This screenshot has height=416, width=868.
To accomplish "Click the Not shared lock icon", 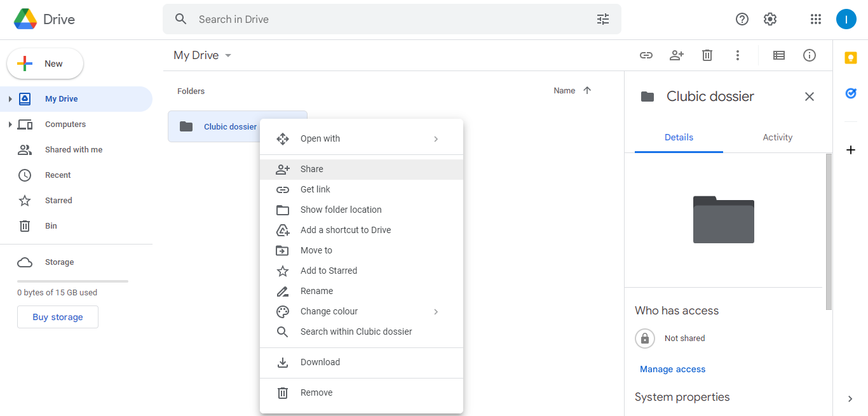I will 645,339.
